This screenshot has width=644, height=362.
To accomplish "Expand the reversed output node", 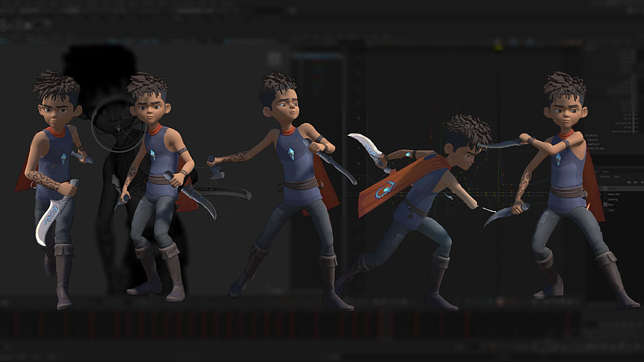I will point(593,139).
